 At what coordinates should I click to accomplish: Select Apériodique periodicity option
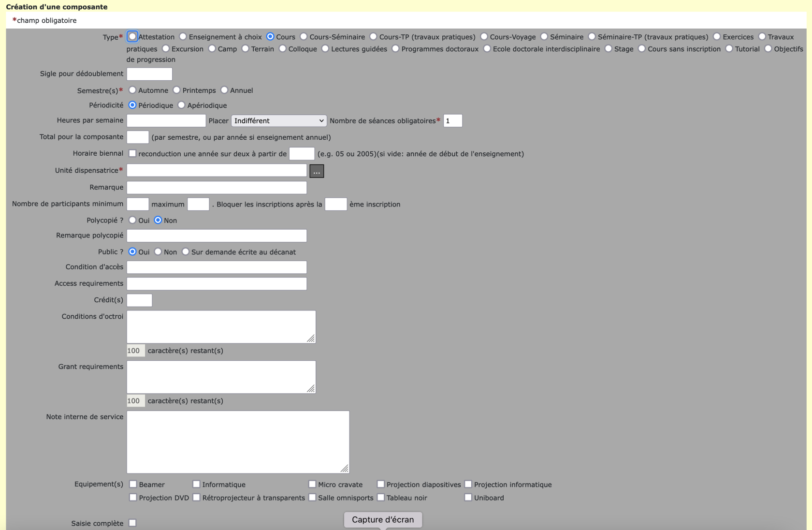click(182, 105)
